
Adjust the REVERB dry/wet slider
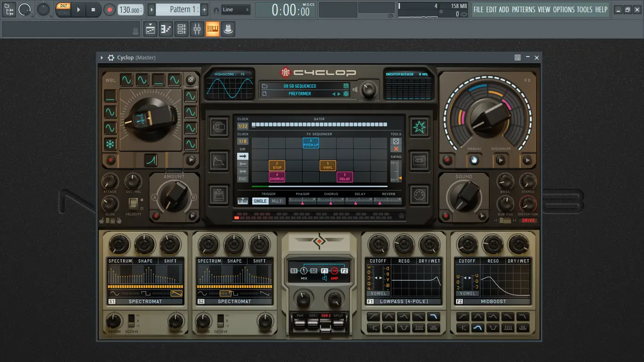pos(388,201)
